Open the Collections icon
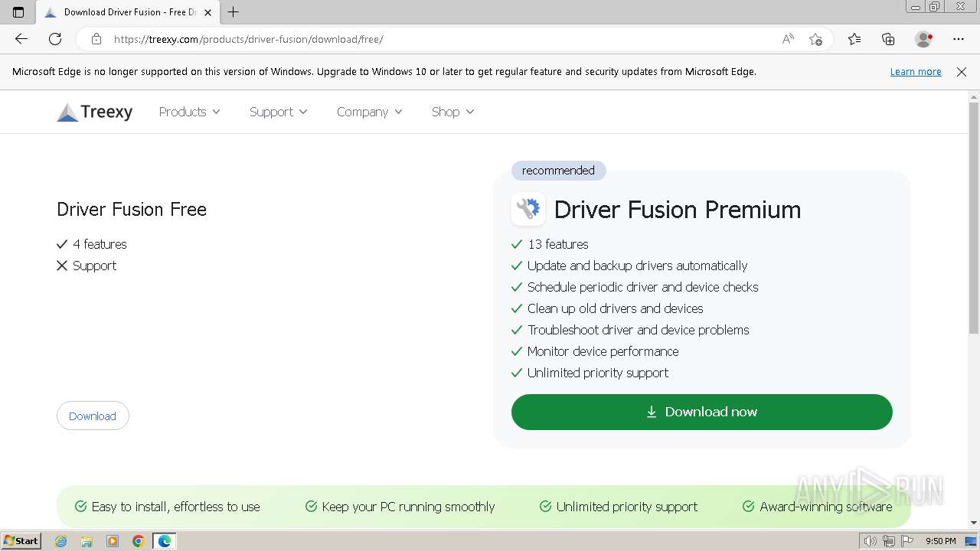This screenshot has width=980, height=551. click(888, 39)
